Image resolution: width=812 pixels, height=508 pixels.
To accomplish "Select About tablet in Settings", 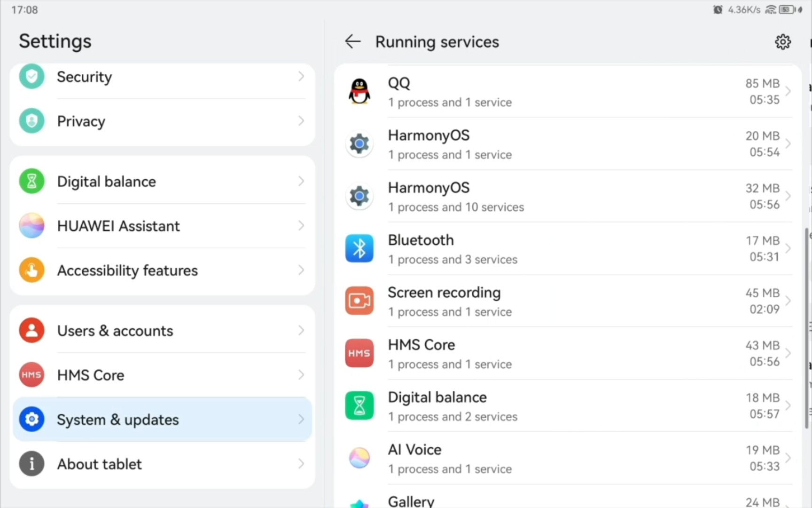I will tap(162, 464).
